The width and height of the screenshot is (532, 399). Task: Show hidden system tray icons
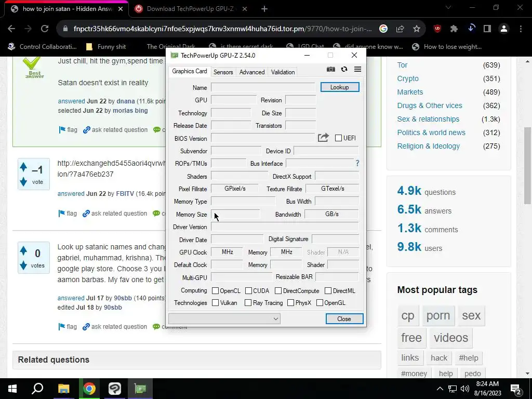tap(440, 389)
